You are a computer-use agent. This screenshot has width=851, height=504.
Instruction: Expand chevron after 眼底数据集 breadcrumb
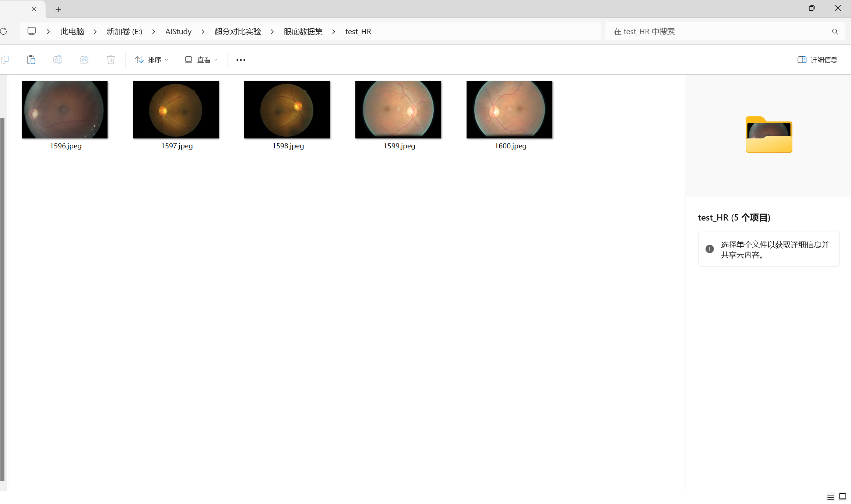[x=334, y=32]
